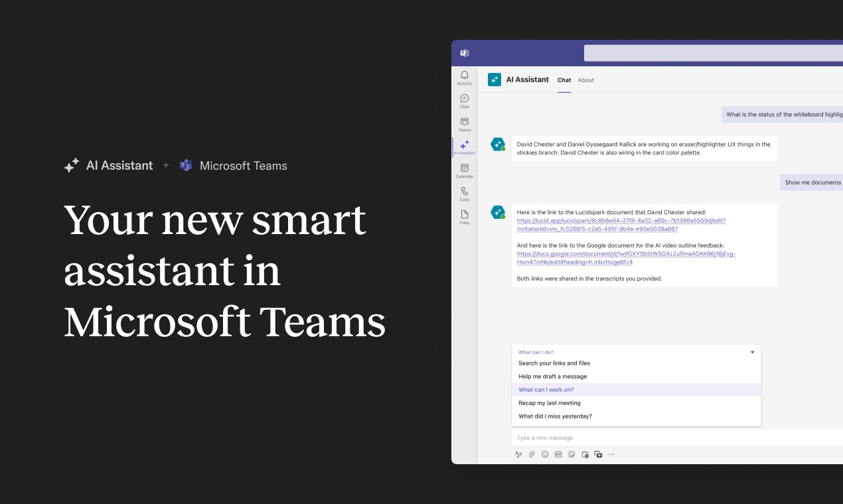843x504 pixels.
Task: Click the search bar in the Teams title bar
Action: click(x=714, y=53)
